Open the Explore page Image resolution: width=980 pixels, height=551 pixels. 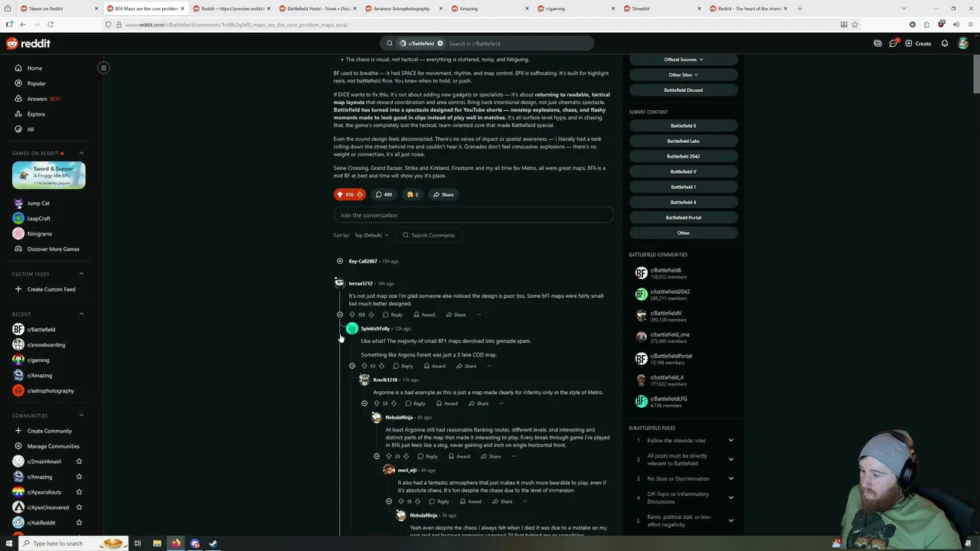point(36,114)
